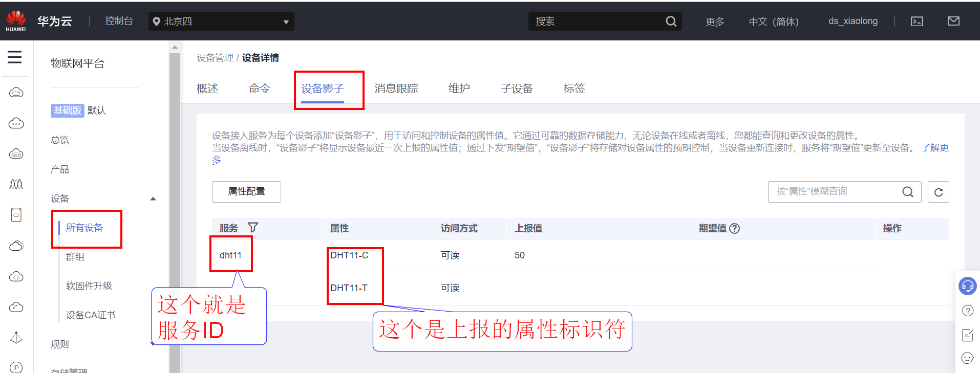Click the cloud refresh sidebar icon

click(16, 307)
